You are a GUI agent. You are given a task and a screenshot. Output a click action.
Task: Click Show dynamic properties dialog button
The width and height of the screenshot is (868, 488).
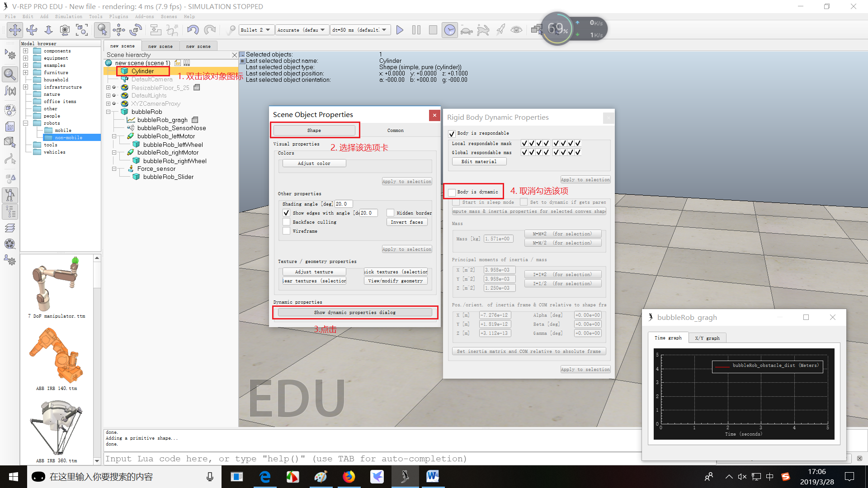point(355,312)
